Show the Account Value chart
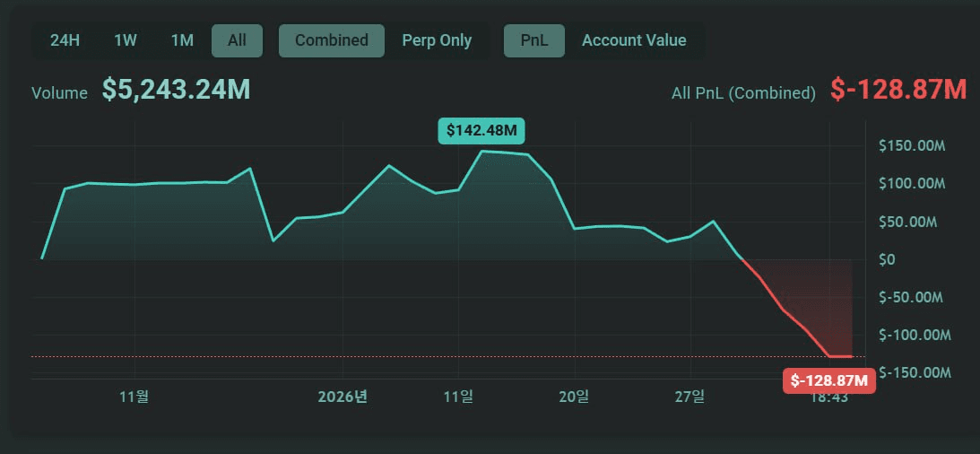Screen dimensions: 980x454 point(634,40)
